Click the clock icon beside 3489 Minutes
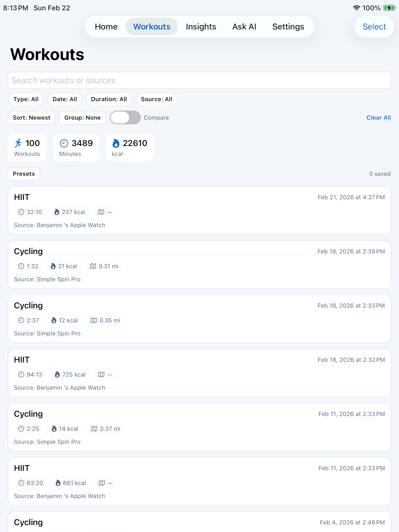The image size is (399, 532). 64,143
